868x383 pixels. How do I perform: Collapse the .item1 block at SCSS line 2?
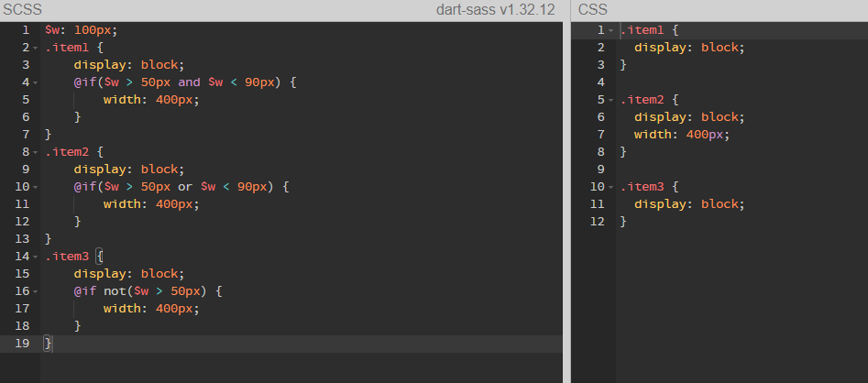(36, 49)
